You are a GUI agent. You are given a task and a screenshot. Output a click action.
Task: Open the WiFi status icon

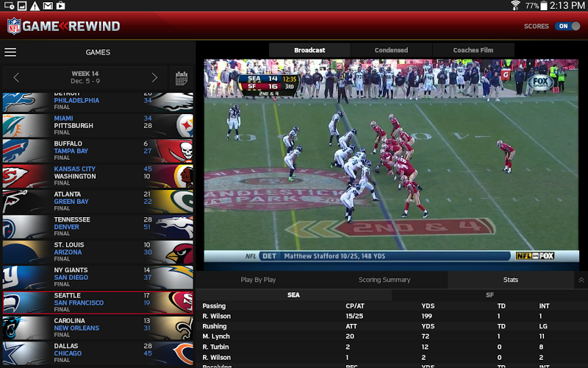pyautogui.click(x=516, y=5)
